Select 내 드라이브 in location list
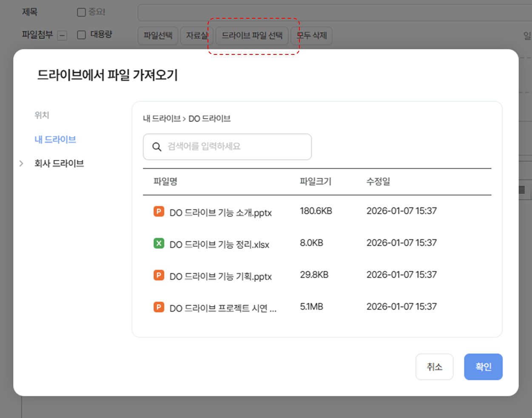Screen dimensions: 532x418 click(x=55, y=139)
